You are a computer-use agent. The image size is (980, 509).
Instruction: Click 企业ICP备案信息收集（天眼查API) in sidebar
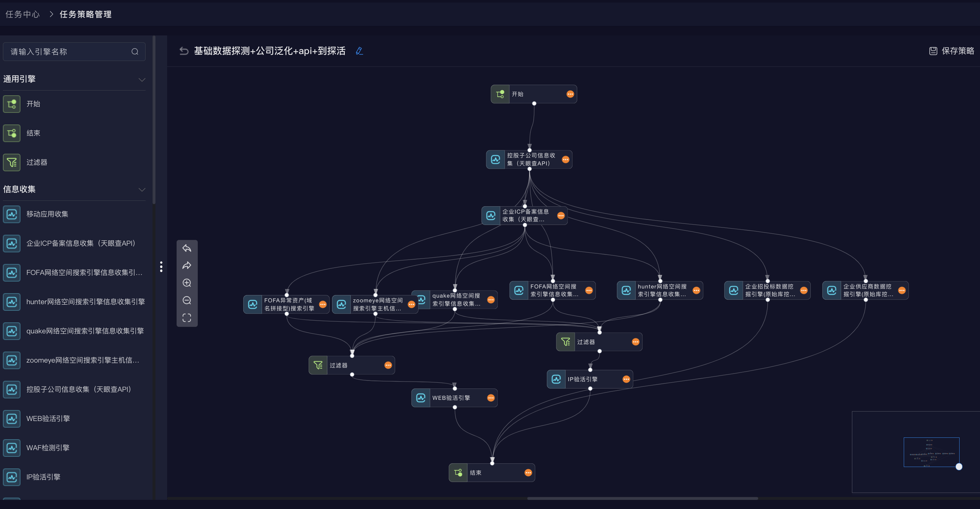81,243
